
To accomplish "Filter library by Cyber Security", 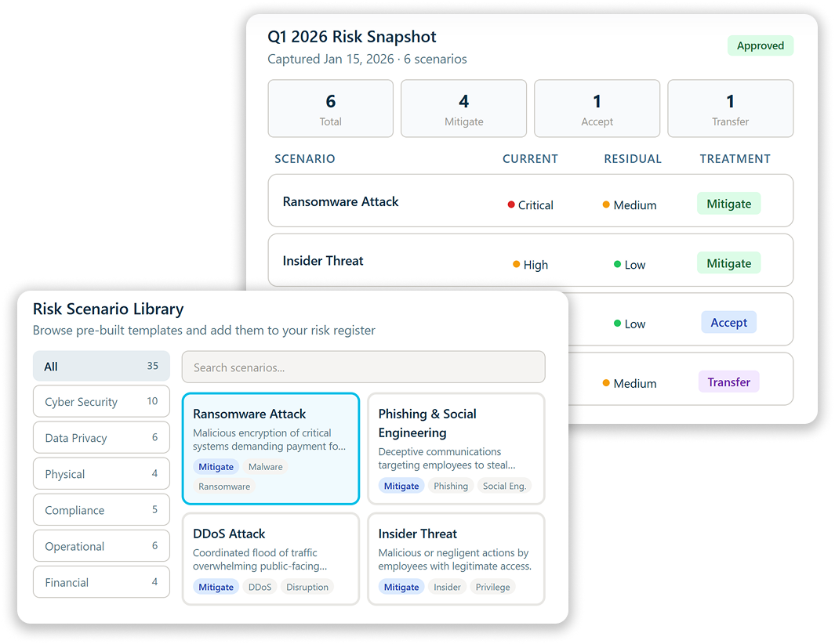I will pos(101,402).
